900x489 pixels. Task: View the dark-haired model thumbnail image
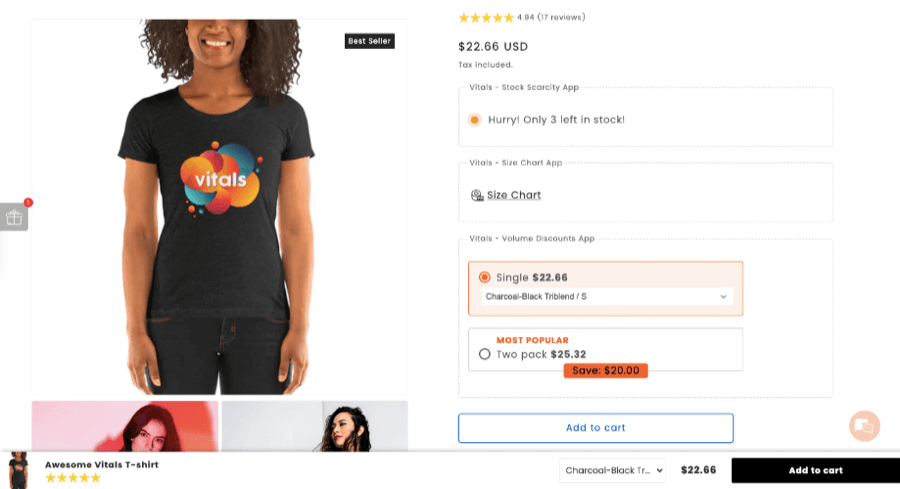click(x=314, y=426)
